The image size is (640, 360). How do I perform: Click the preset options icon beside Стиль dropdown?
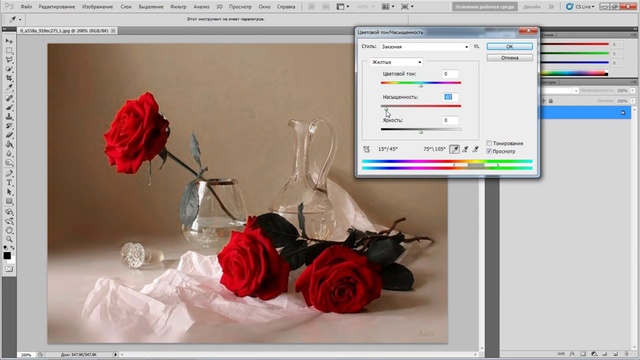click(x=476, y=47)
